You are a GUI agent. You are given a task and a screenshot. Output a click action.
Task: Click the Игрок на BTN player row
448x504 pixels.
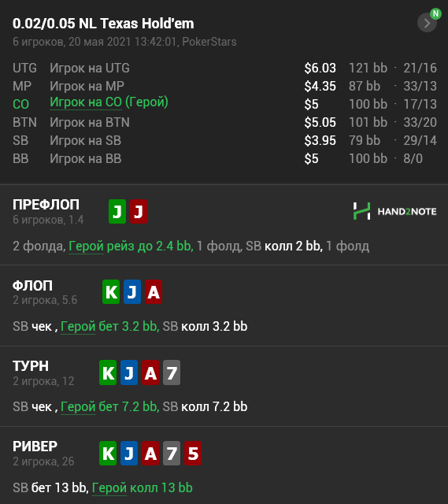224,123
